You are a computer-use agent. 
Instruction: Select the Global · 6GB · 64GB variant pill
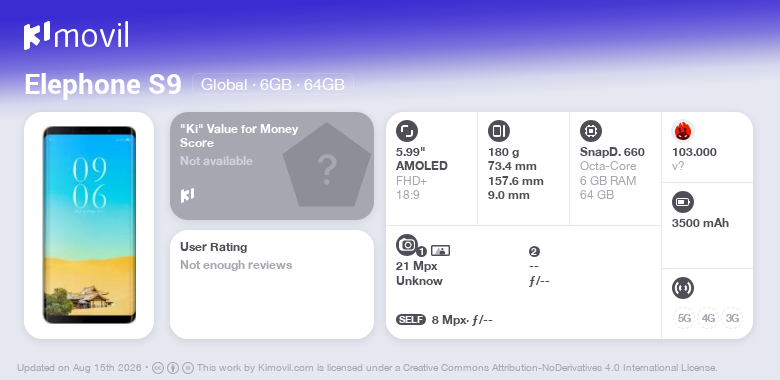pos(273,84)
